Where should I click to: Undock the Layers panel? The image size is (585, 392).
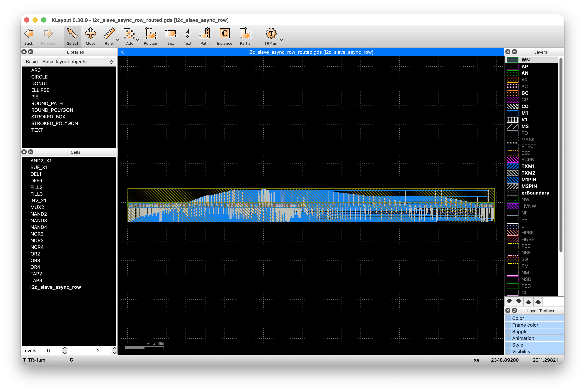click(514, 52)
